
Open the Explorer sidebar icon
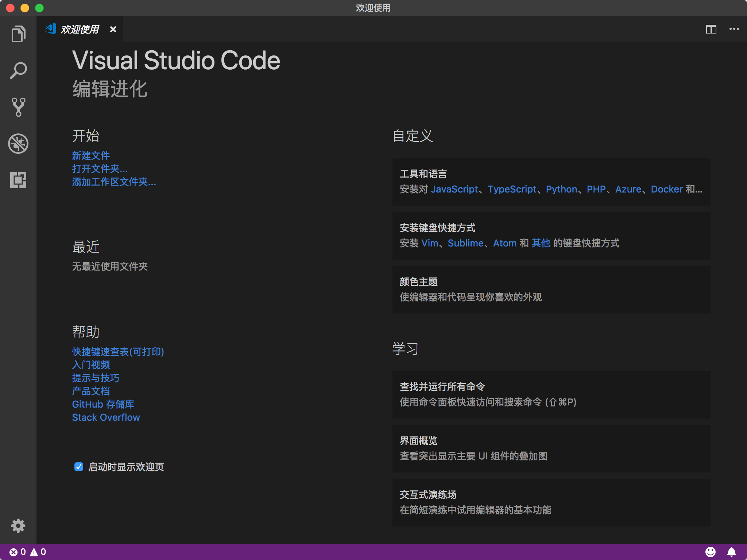tap(18, 34)
